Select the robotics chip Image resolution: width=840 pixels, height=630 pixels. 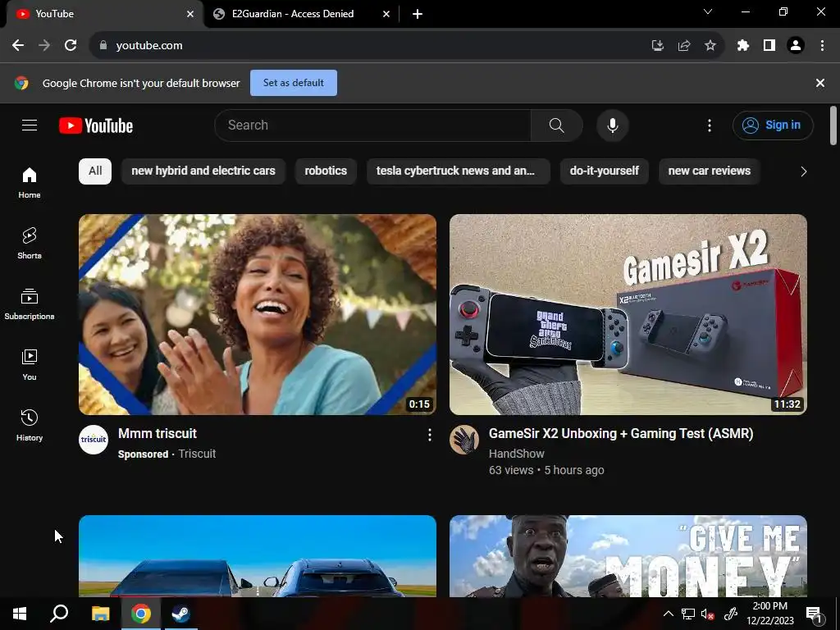coord(326,171)
